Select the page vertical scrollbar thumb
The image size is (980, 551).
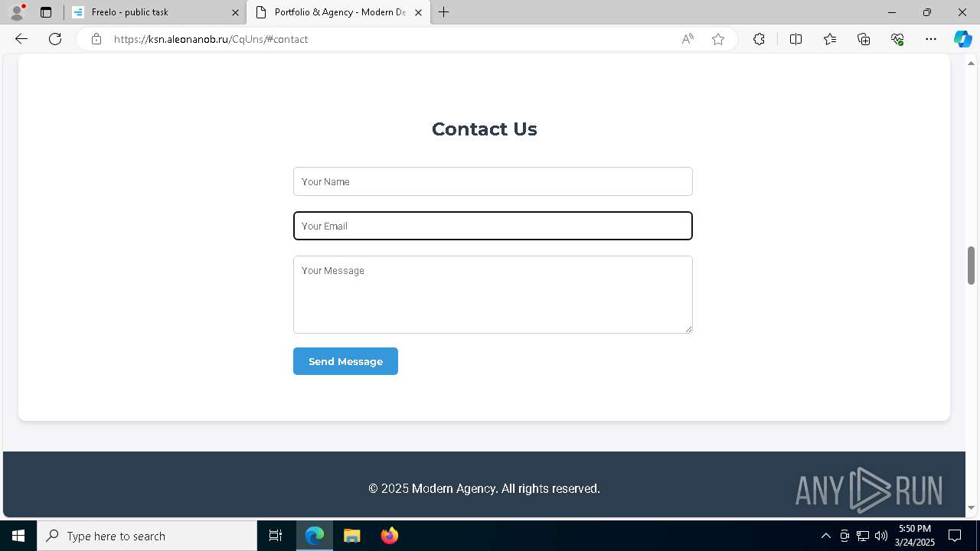971,266
